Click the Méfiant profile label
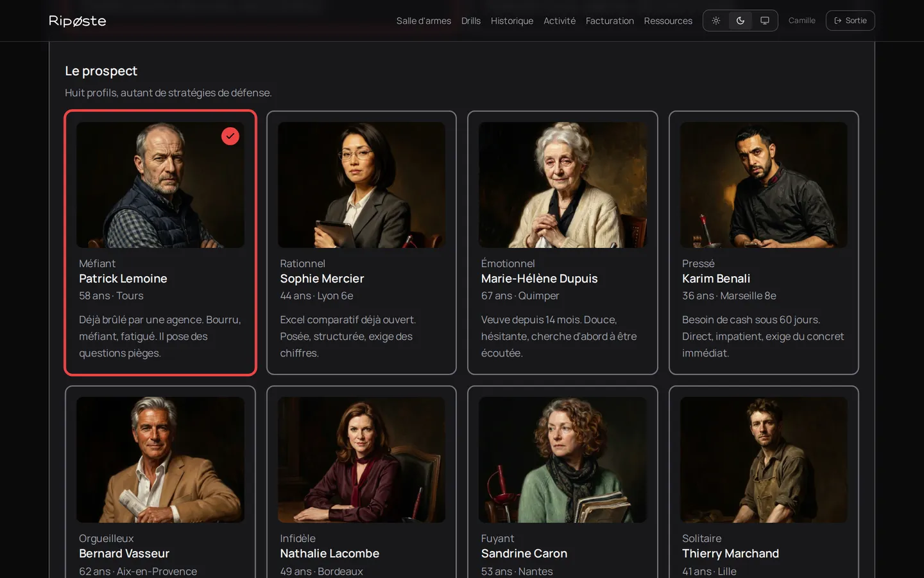The image size is (924, 578). [97, 263]
